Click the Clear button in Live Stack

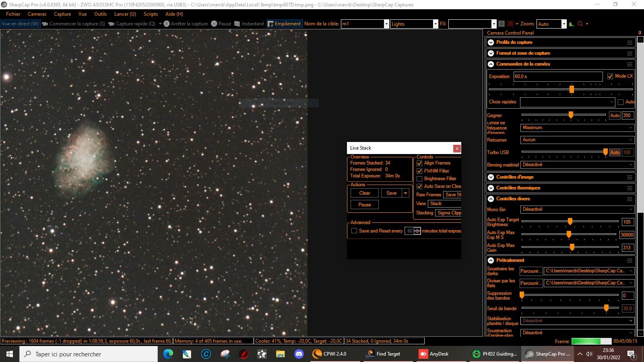(x=365, y=193)
